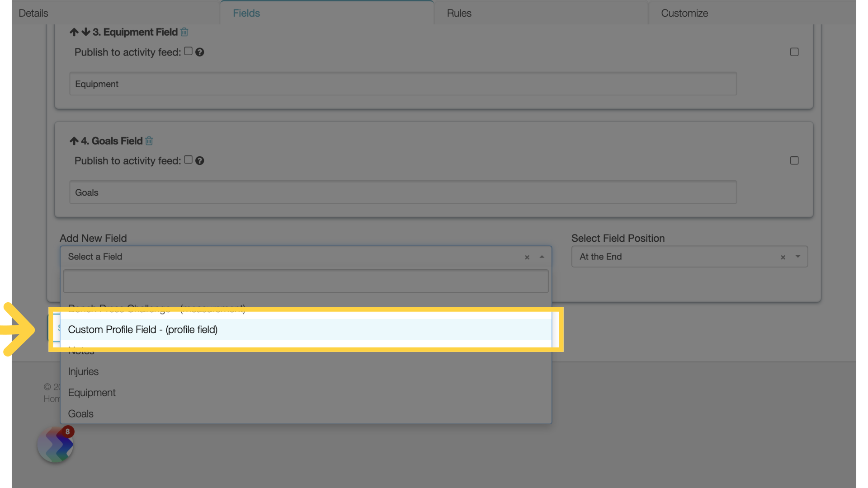Toggle Publish to activity feed for Equipment Field
Image resolution: width=868 pixels, height=488 pixels.
tap(187, 52)
